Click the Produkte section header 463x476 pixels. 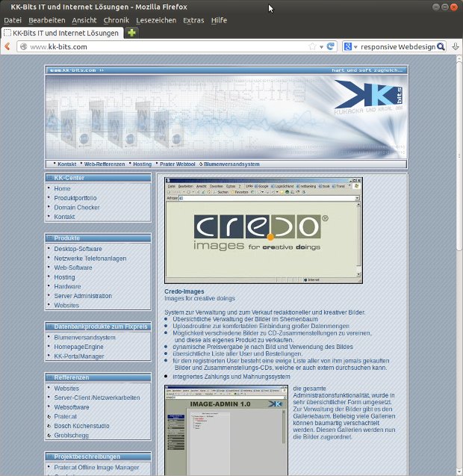click(98, 238)
